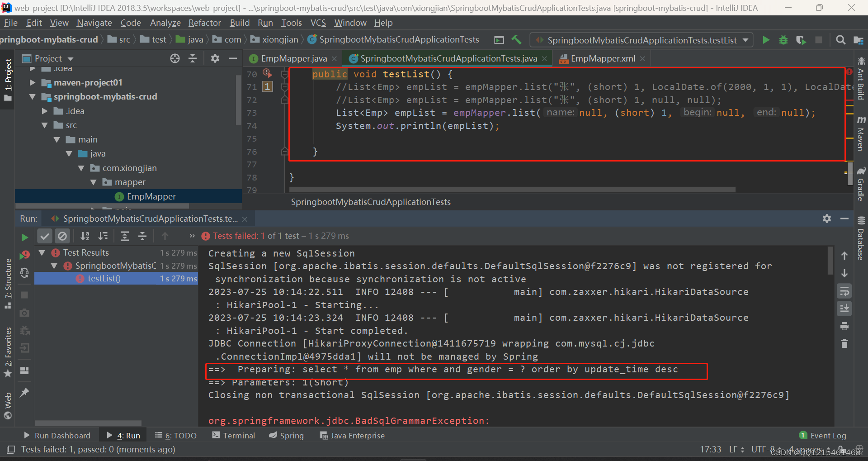This screenshot has width=868, height=461.
Task: Open Event Log
Action: click(x=823, y=435)
